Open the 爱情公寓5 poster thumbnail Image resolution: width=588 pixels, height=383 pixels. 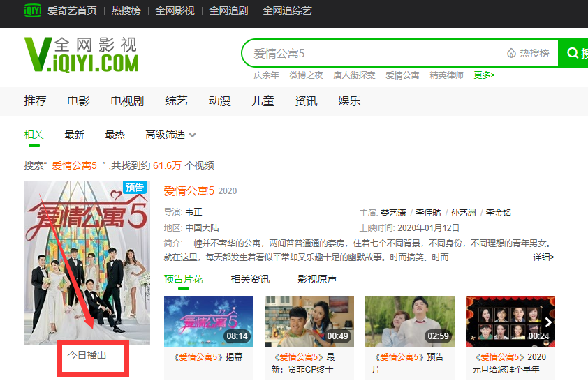(x=87, y=262)
